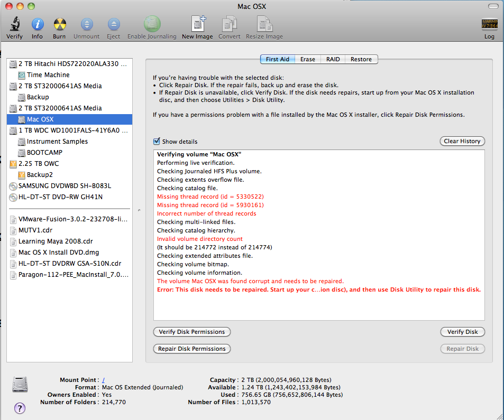Image resolution: width=504 pixels, height=420 pixels.
Task: Click the Enable Journaling toolbar icon
Action: (x=152, y=24)
